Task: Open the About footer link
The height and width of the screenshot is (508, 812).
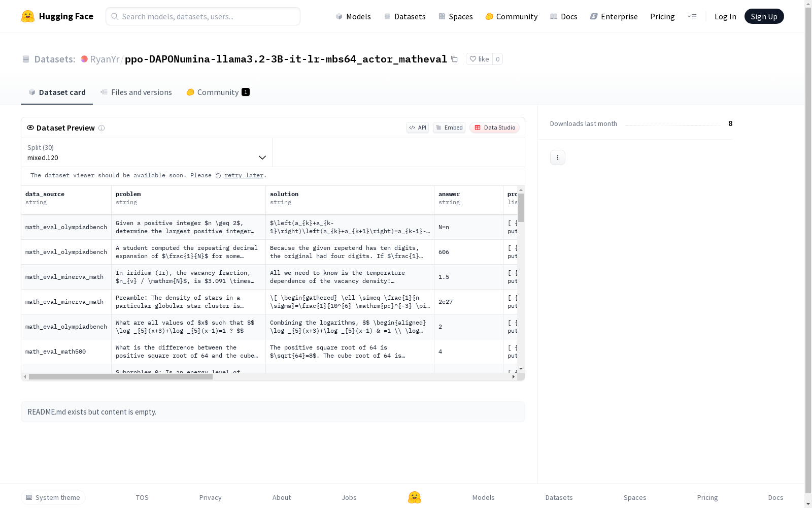Action: (282, 497)
